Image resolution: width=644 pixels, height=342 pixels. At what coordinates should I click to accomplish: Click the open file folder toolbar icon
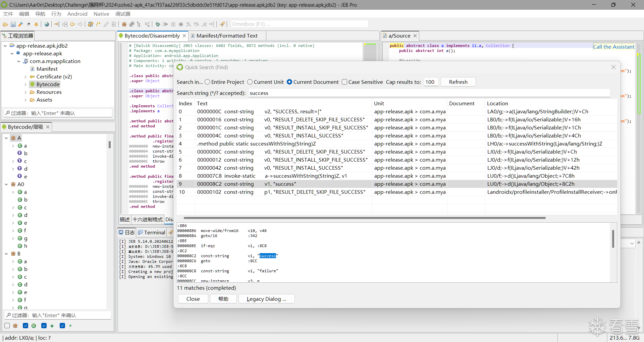5,24
